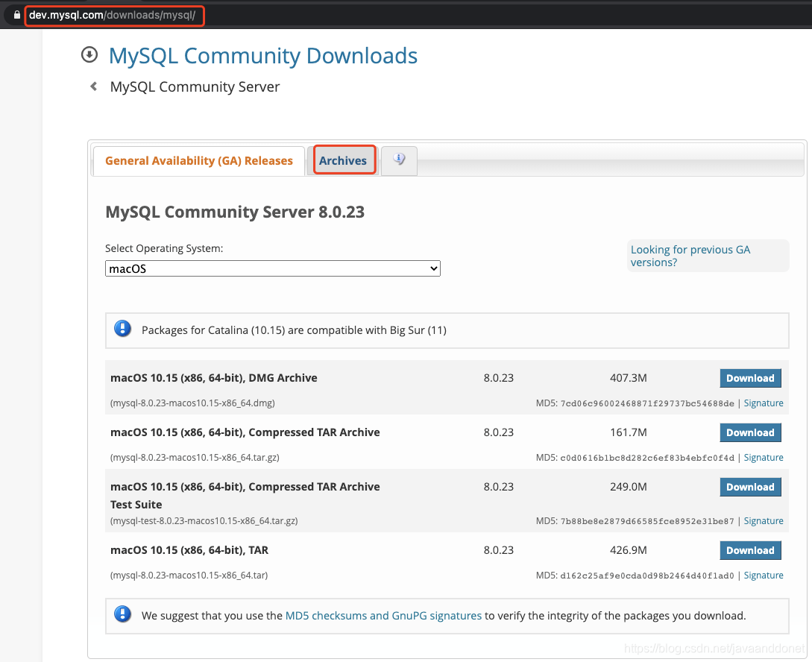Click the macOS 10.15 DMG Archive title

click(214, 379)
